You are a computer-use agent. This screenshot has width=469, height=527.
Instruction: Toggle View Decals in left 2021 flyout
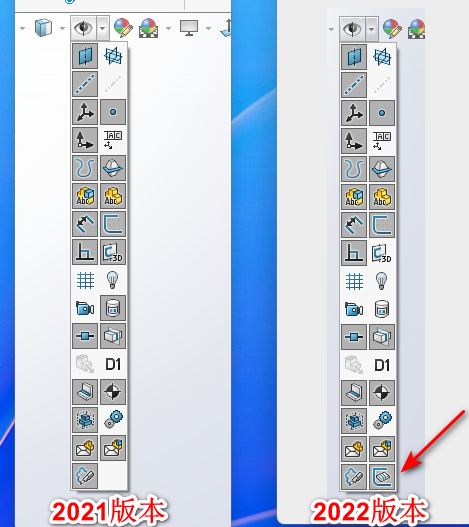(113, 308)
